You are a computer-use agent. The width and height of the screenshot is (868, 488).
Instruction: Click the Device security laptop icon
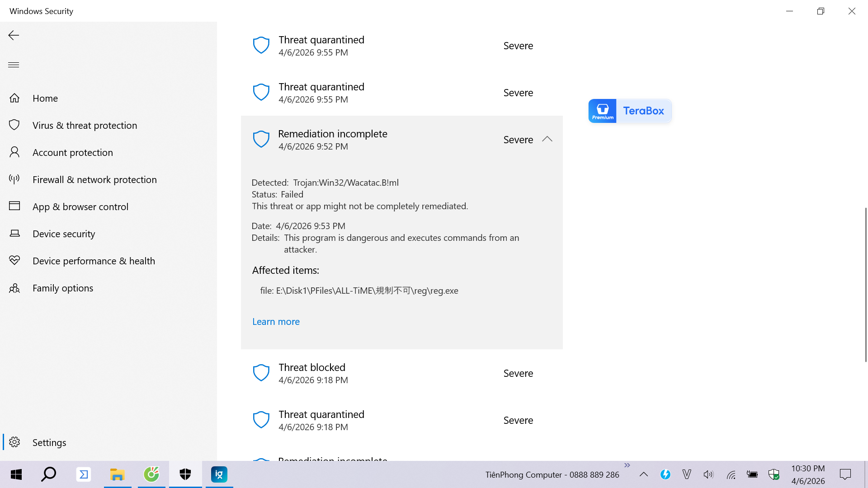click(x=14, y=234)
